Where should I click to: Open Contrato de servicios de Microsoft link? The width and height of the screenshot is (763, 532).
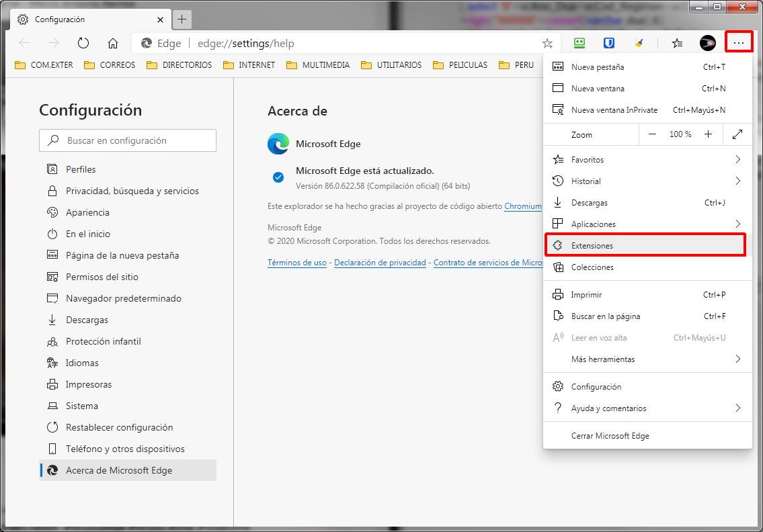pos(488,263)
